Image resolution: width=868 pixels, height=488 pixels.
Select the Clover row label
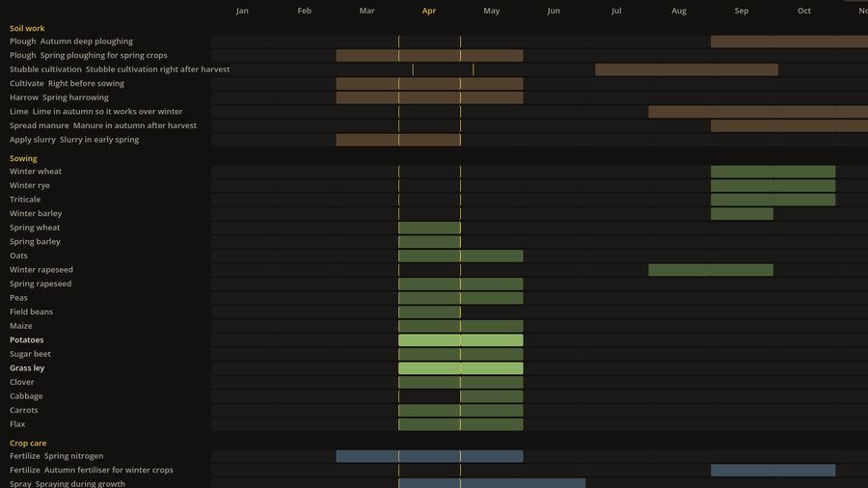[x=21, y=382]
